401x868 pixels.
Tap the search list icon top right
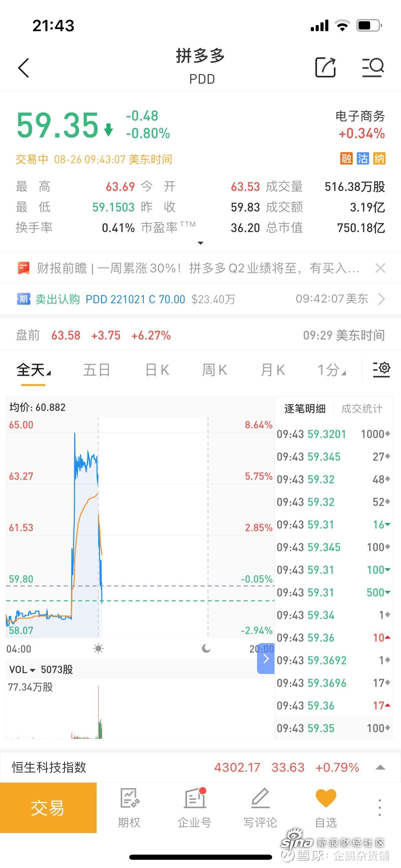tap(373, 67)
